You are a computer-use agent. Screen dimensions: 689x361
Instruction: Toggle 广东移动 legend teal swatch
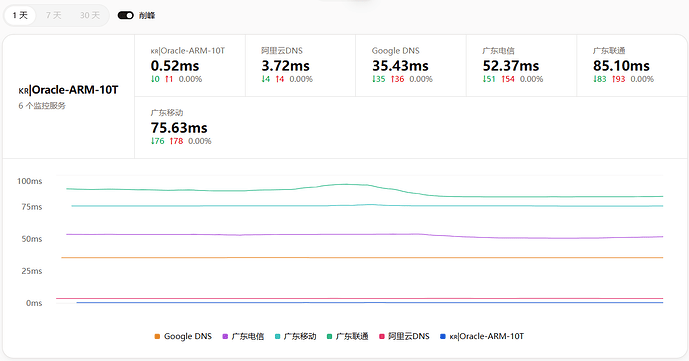coord(277,336)
